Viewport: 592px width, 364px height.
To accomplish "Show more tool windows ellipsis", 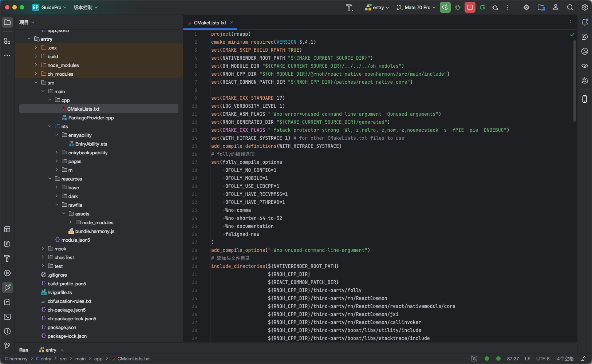I will 7,55.
